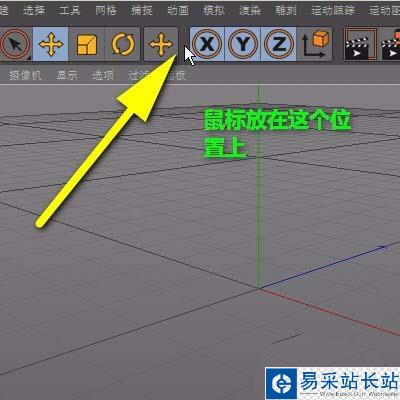Choose the Scale tool icon

coord(87,44)
